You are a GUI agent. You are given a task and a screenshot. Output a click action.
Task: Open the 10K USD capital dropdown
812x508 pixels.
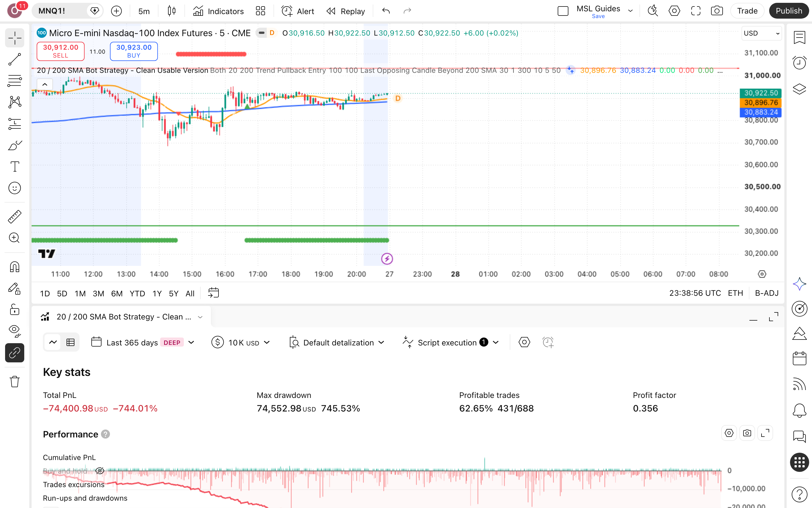(x=240, y=343)
